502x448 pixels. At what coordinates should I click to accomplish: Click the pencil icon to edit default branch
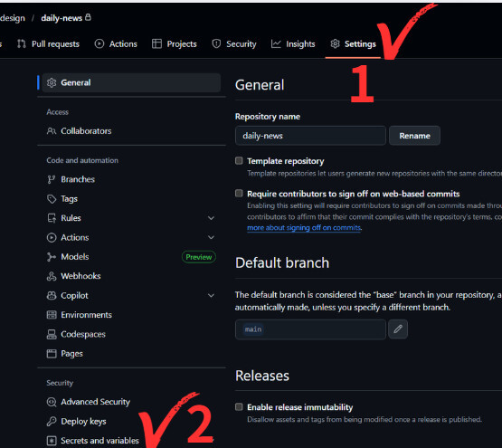(x=398, y=329)
